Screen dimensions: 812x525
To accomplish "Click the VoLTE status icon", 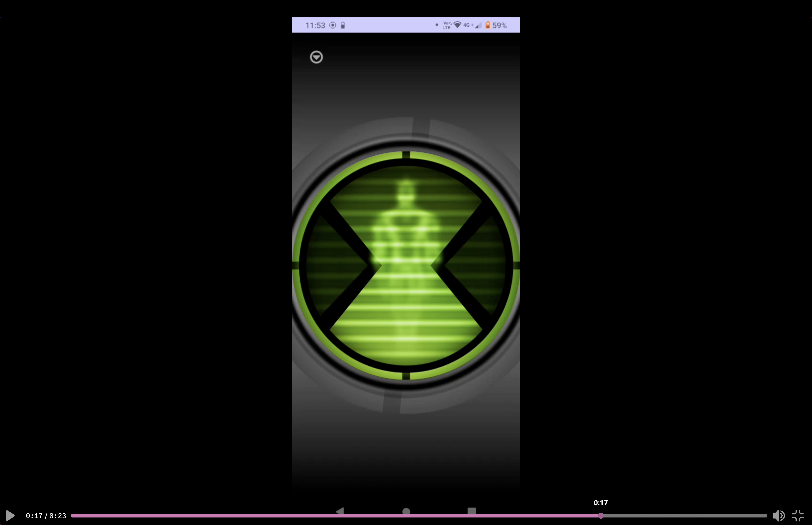I will click(x=447, y=25).
